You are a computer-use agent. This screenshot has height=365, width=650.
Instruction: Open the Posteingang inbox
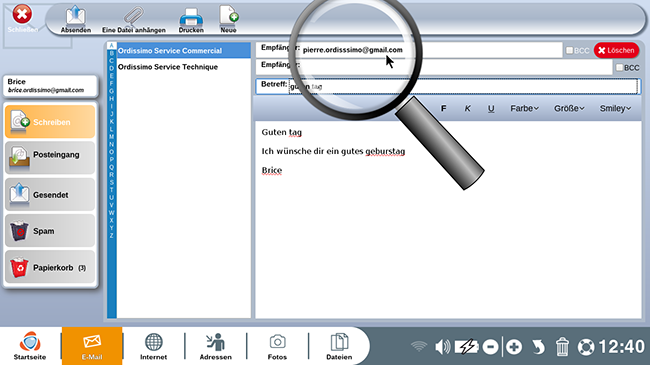click(x=50, y=157)
